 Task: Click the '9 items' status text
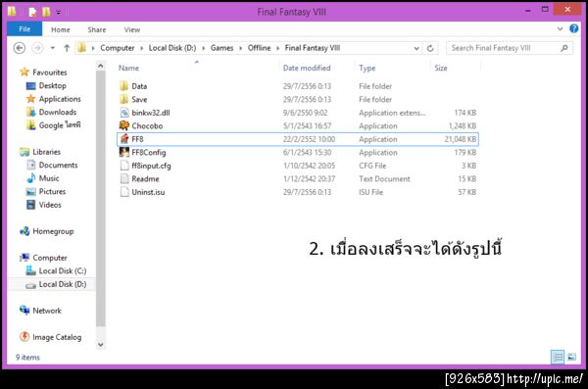click(27, 357)
